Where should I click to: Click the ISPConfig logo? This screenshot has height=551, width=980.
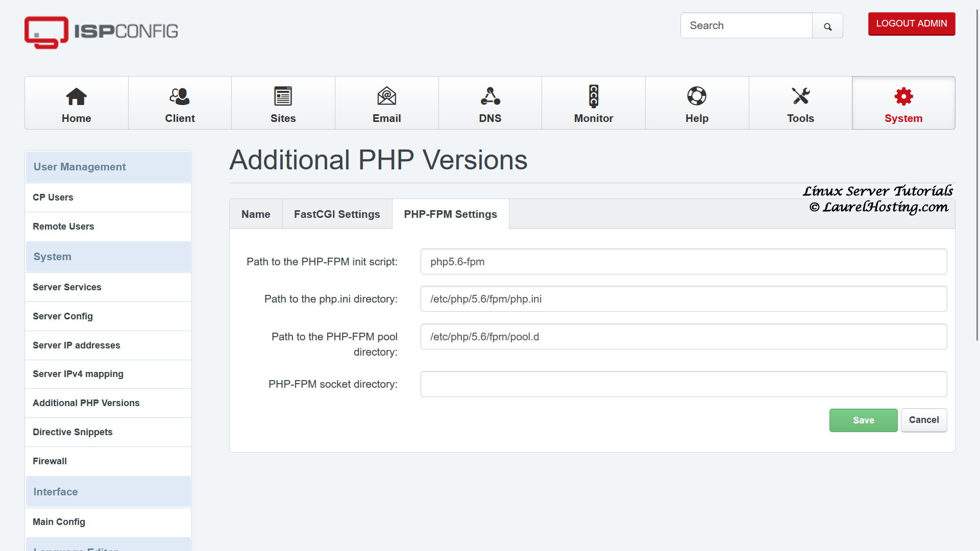101,32
